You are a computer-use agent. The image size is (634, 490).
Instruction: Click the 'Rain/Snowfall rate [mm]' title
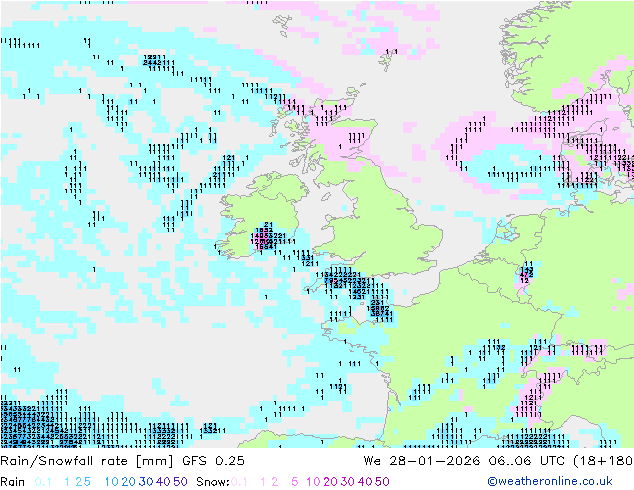(x=87, y=461)
